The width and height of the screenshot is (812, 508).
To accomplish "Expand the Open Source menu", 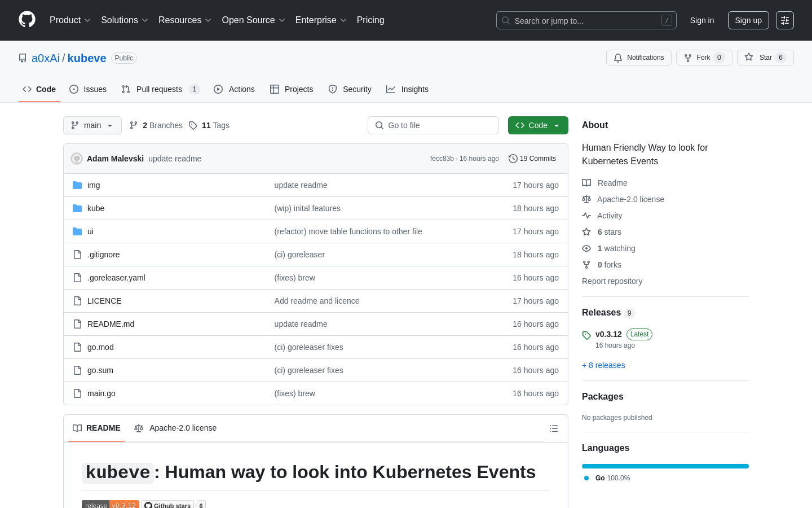I will pyautogui.click(x=254, y=20).
